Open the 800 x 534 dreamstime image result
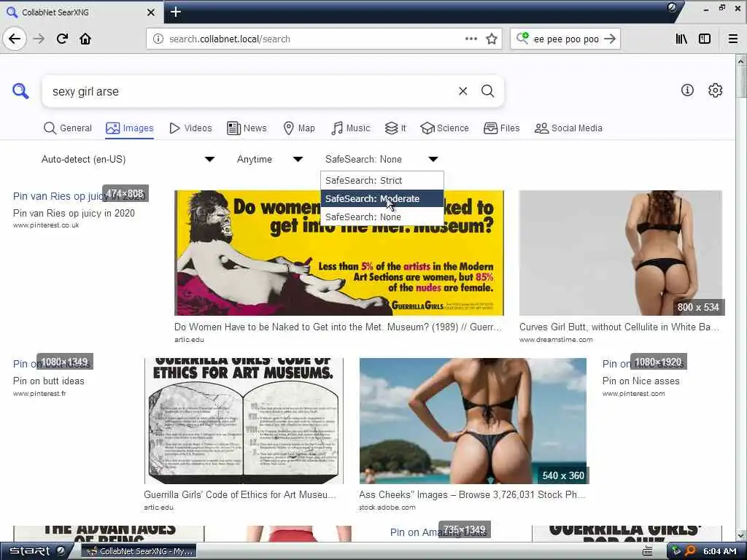This screenshot has width=747, height=560. 621,253
